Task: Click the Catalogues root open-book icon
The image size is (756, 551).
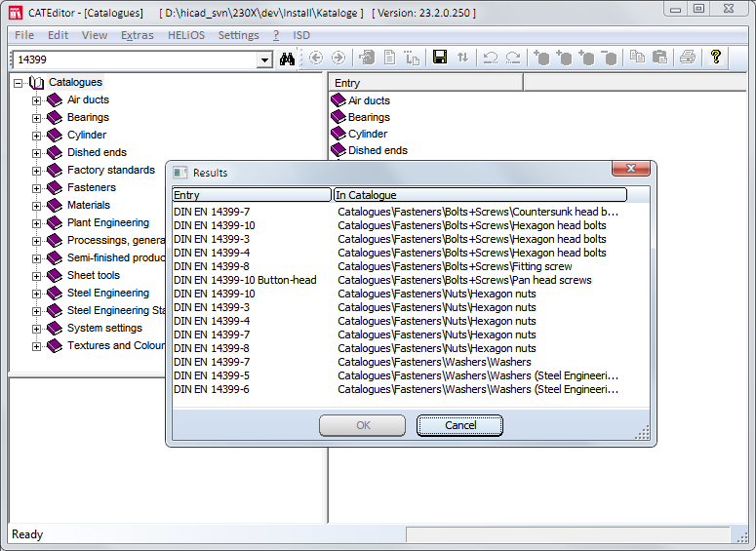Action: tap(37, 83)
